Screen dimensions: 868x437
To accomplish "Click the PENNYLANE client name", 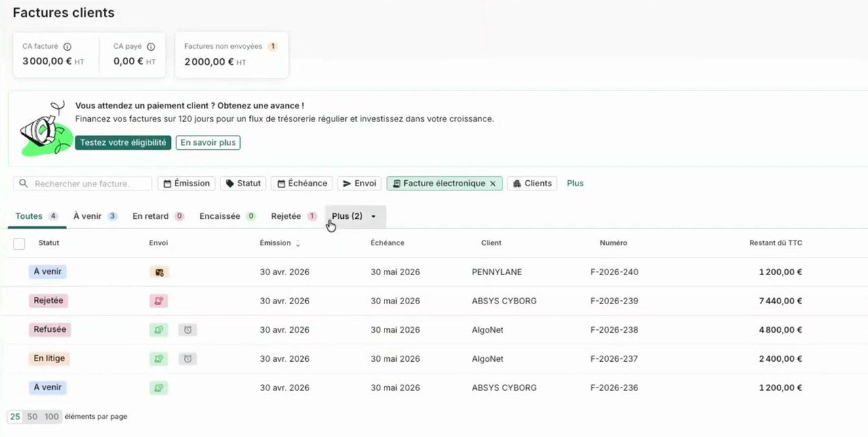I will pyautogui.click(x=497, y=272).
